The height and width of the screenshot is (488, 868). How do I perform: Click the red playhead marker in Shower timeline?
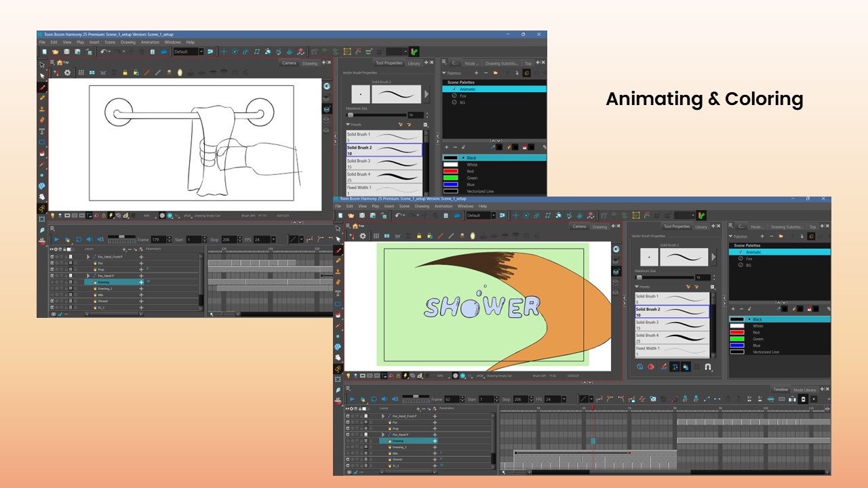point(593,409)
